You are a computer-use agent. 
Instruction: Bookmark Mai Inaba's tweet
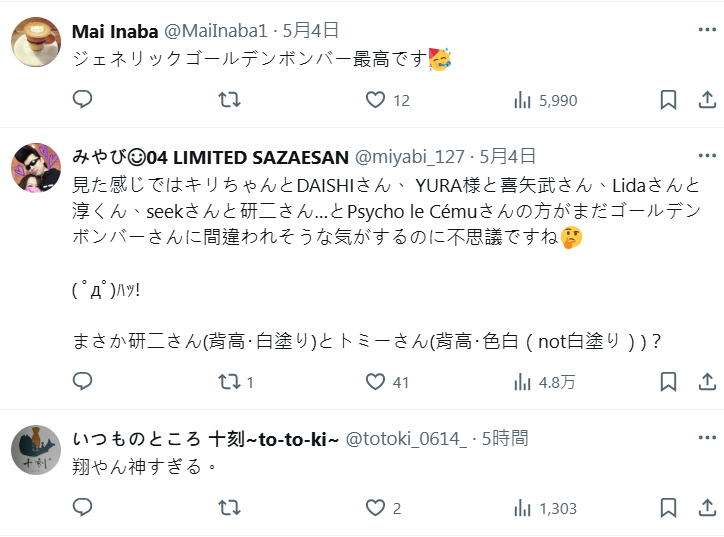(668, 100)
